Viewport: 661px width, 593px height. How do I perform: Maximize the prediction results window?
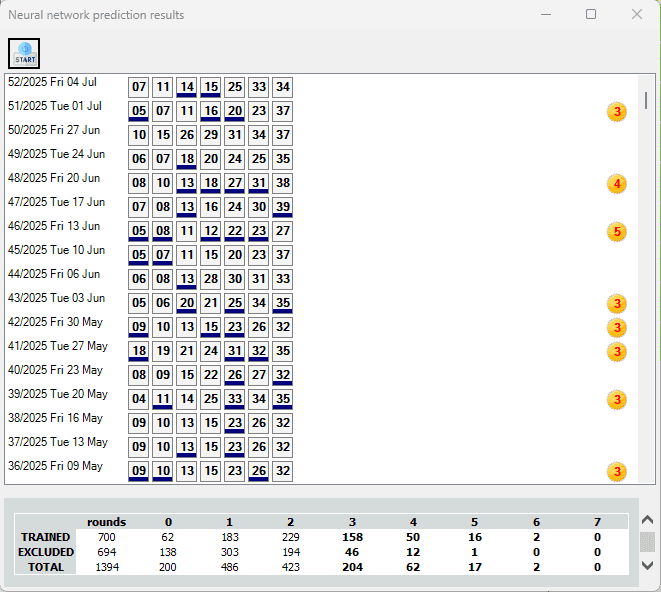(591, 14)
